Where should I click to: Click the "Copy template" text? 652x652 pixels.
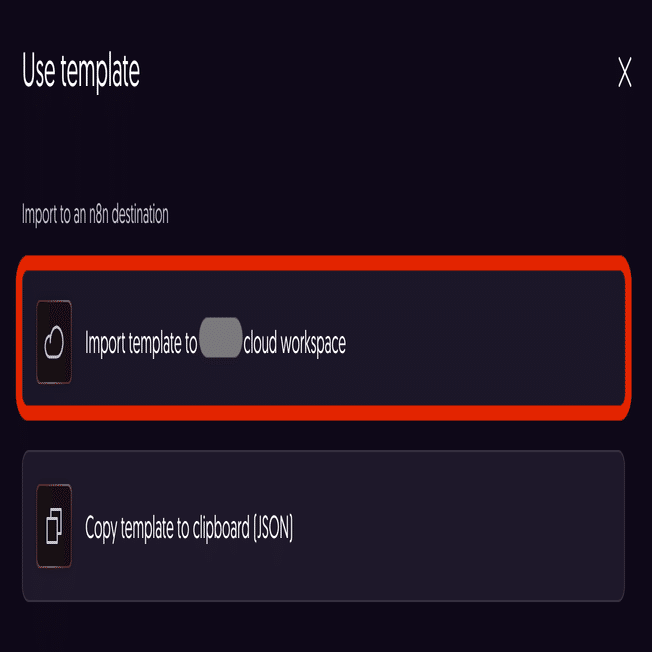point(128,527)
